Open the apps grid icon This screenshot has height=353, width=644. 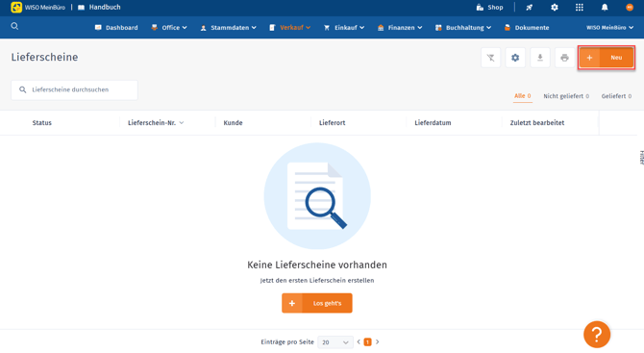pyautogui.click(x=579, y=7)
